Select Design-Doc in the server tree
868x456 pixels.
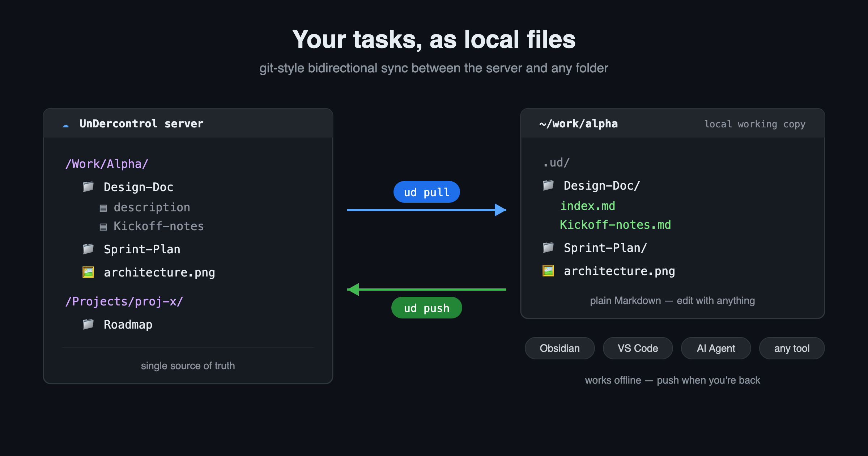pos(139,187)
